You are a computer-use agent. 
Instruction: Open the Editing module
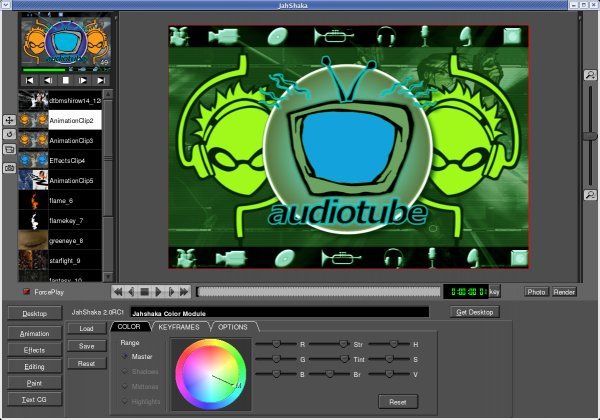pos(34,366)
